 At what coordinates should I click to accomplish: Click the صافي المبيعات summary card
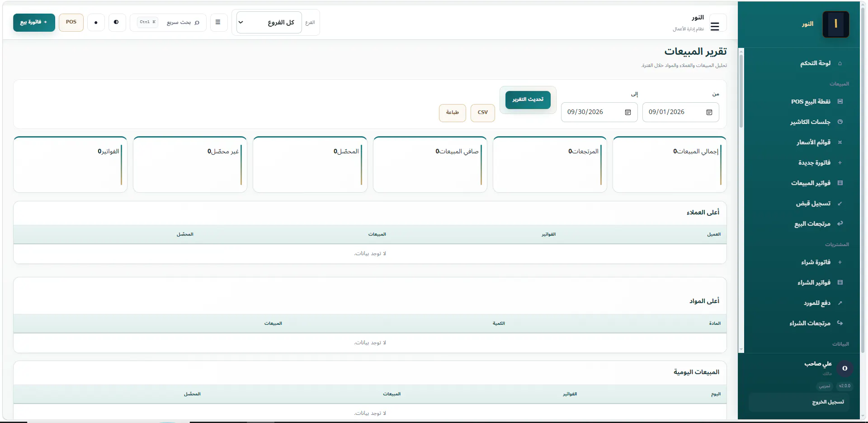click(x=430, y=165)
